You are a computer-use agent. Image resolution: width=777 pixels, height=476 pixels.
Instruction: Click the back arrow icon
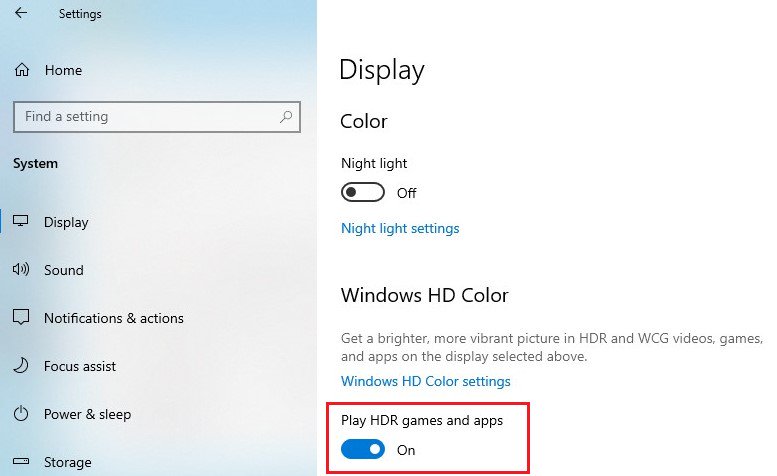coord(20,14)
